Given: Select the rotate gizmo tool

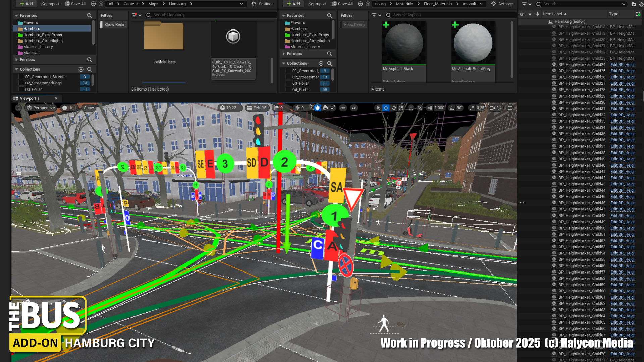Looking at the screenshot, I should click(x=394, y=108).
